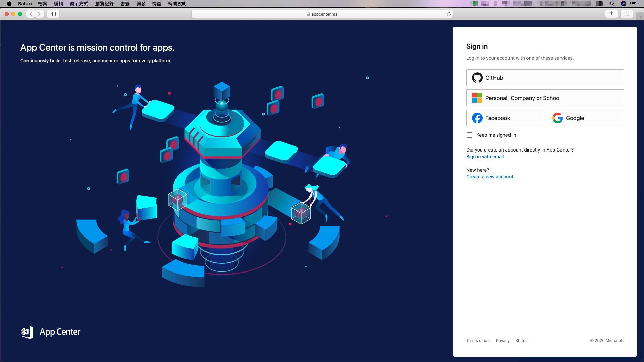Tick the Keep me signed in checkbox
The height and width of the screenshot is (362, 644).
click(470, 135)
